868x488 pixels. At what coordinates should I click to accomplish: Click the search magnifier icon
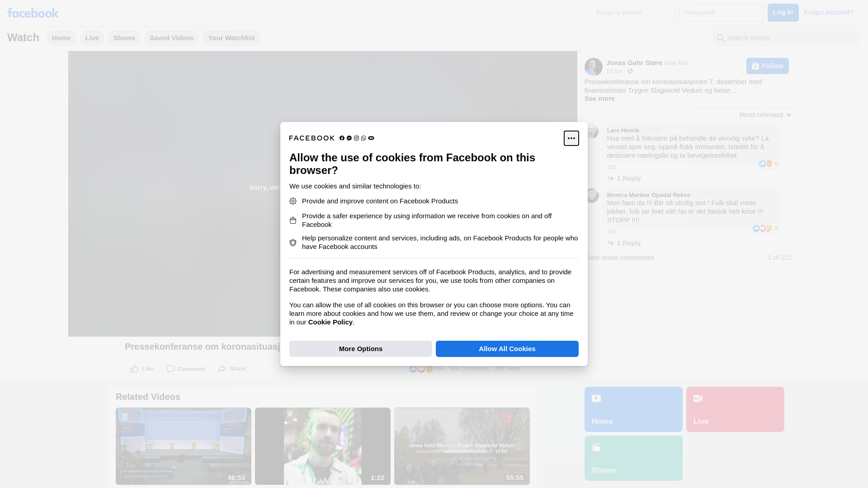click(720, 38)
